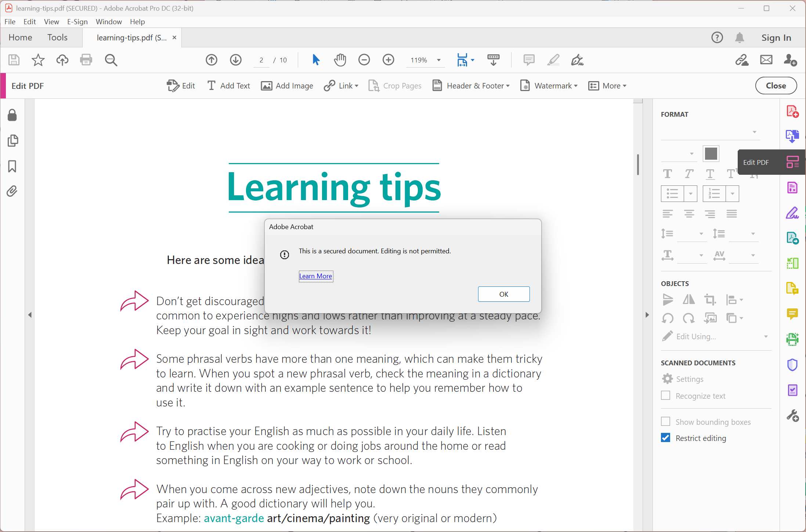Check the Recognize text option
The width and height of the screenshot is (806, 532).
(665, 395)
